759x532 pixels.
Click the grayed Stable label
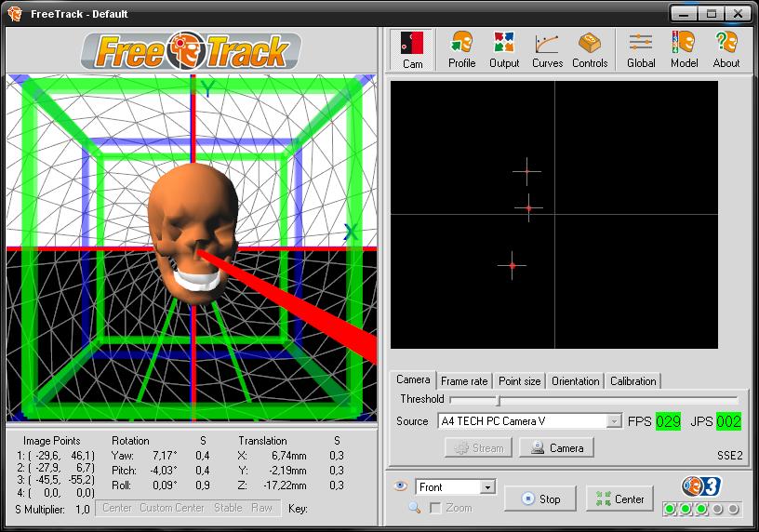click(228, 508)
